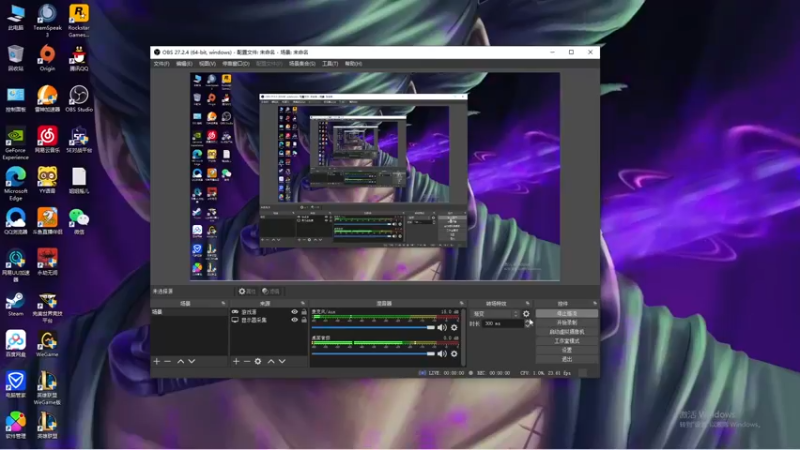This screenshot has width=800, height=450.
Task: Select the game capture source row
Action: (x=269, y=312)
